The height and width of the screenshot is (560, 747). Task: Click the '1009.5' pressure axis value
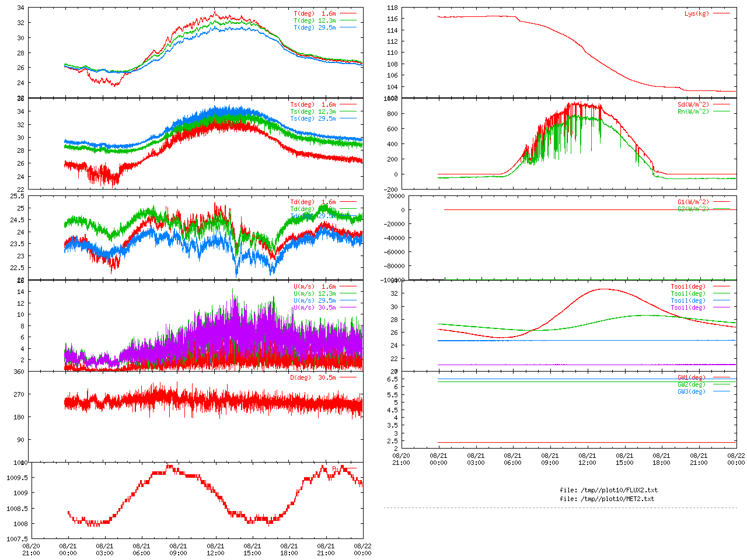click(x=17, y=478)
